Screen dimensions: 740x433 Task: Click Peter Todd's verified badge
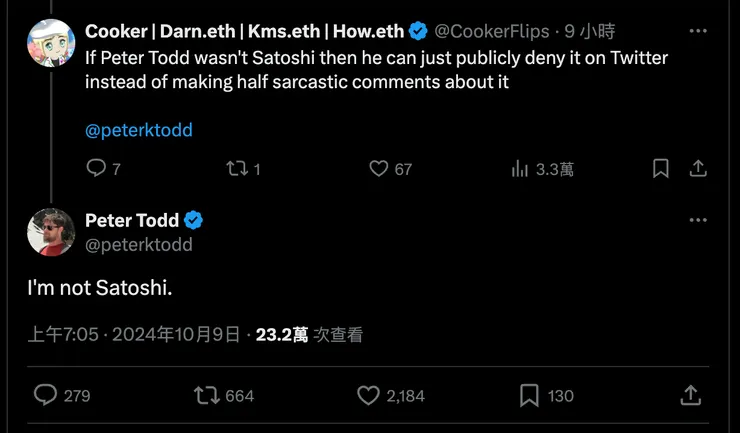point(194,220)
